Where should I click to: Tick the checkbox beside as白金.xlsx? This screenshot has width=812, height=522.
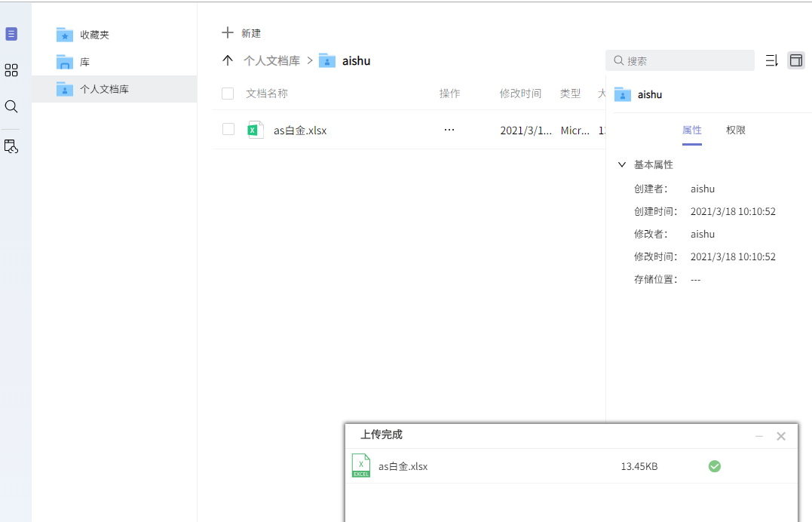tap(228, 129)
